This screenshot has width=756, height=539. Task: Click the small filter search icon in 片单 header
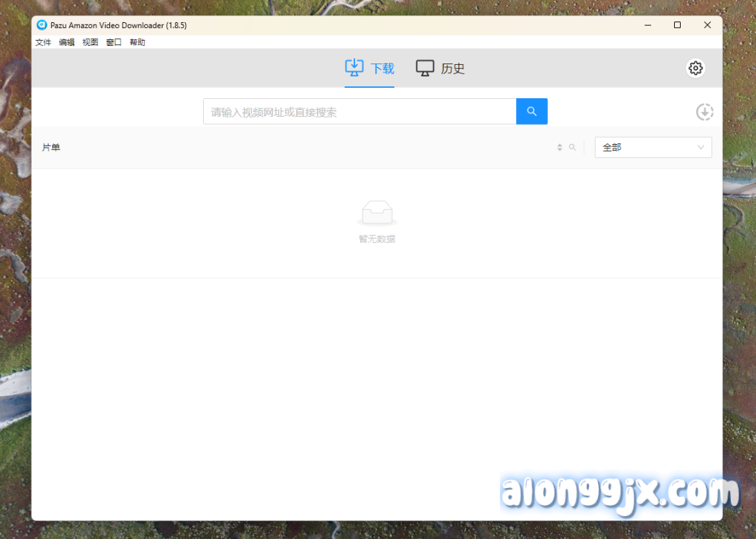pyautogui.click(x=572, y=148)
